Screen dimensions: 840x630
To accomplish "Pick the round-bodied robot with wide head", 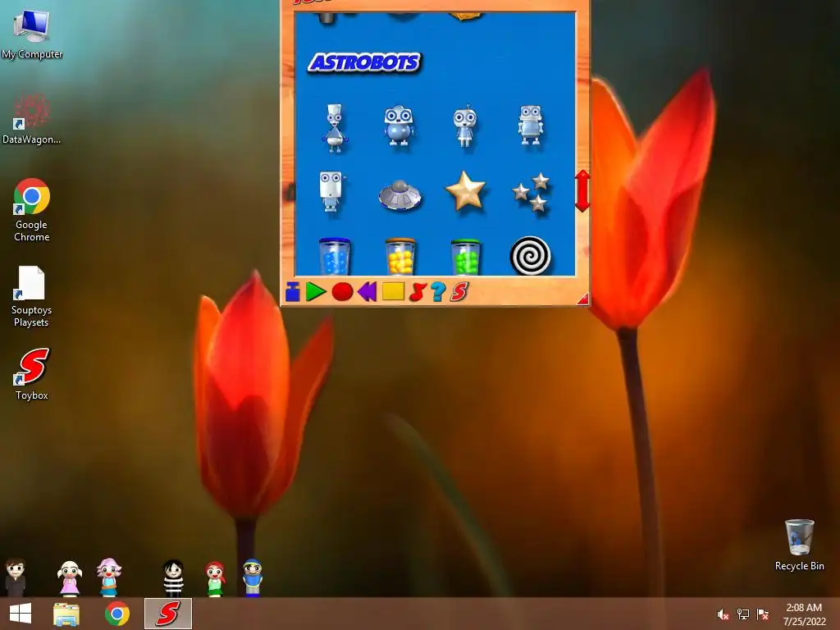I will click(399, 125).
